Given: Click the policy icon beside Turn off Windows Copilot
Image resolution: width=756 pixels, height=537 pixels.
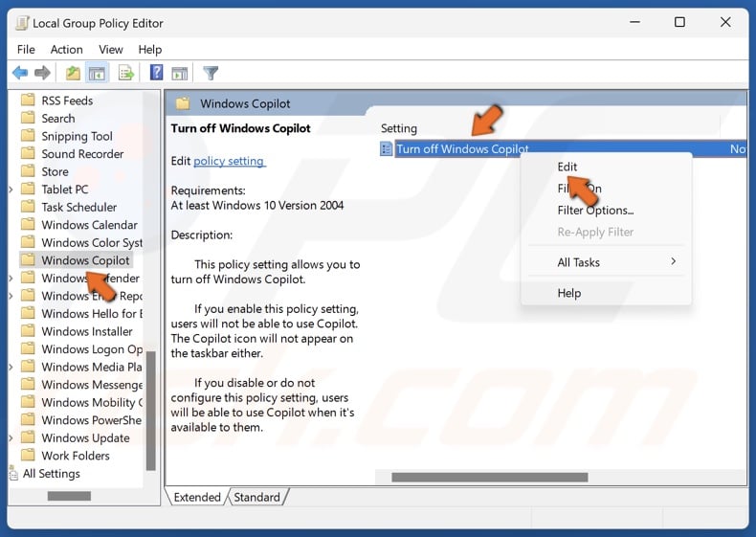Looking at the screenshot, I should [x=386, y=149].
